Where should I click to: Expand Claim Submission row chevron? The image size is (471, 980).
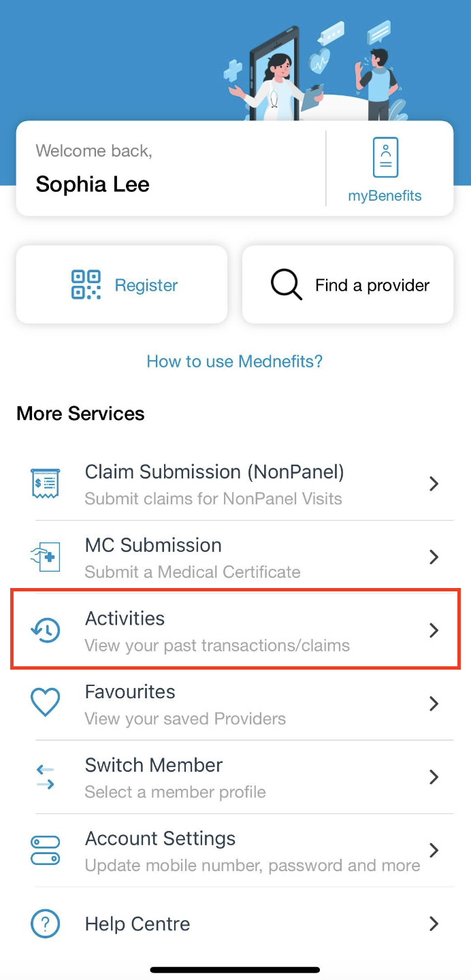434,484
